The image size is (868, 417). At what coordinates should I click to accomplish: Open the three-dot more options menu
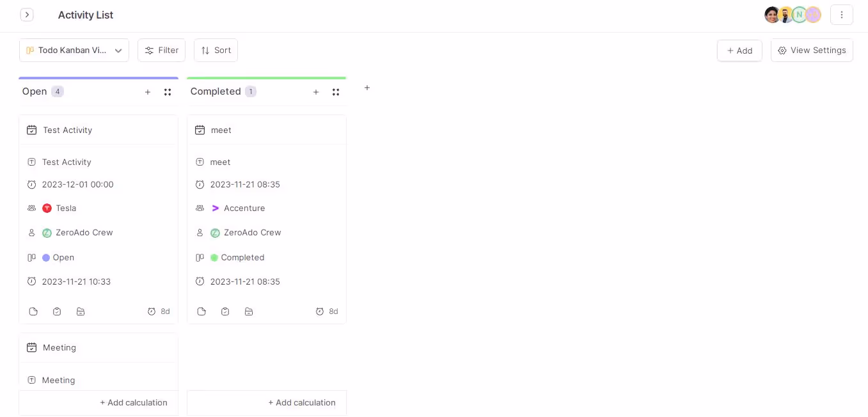(x=842, y=15)
